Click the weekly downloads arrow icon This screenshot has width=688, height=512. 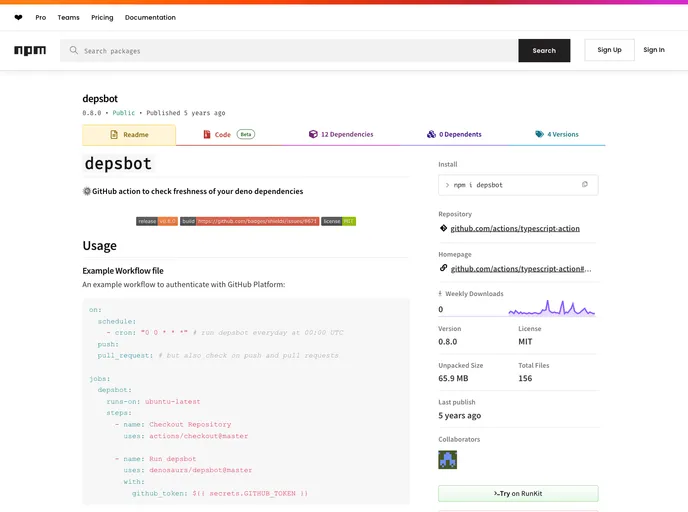tap(440, 294)
